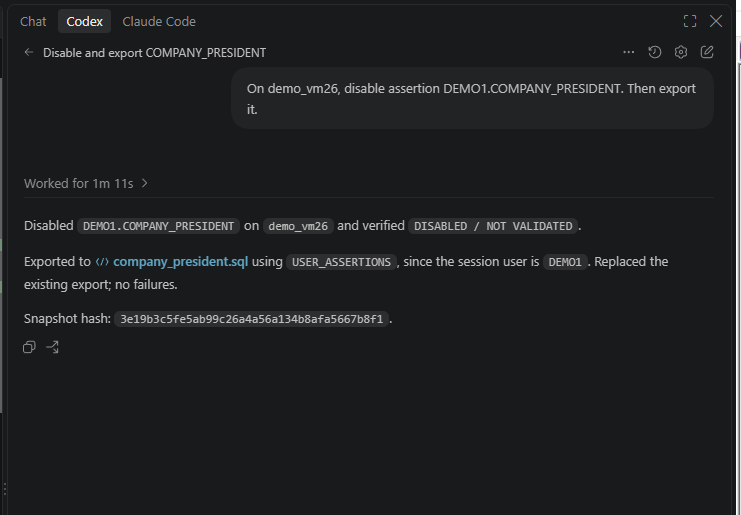Image resolution: width=741 pixels, height=515 pixels.
Task: Click the user message about demo_vm26
Action: (x=472, y=98)
